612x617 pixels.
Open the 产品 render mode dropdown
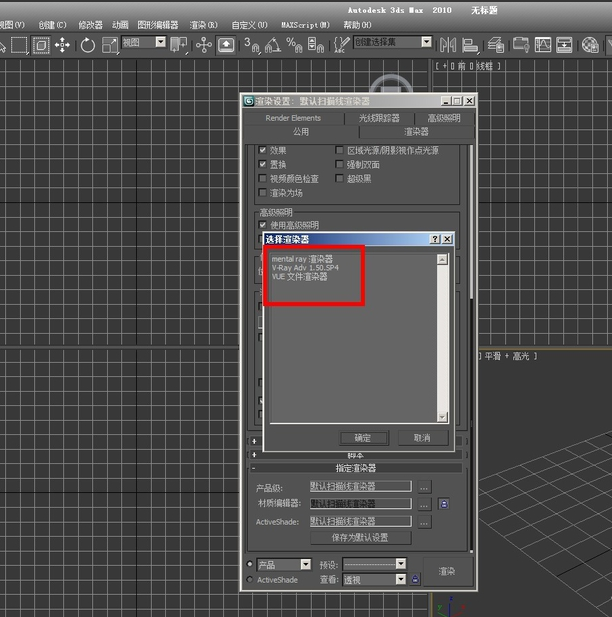[x=306, y=565]
